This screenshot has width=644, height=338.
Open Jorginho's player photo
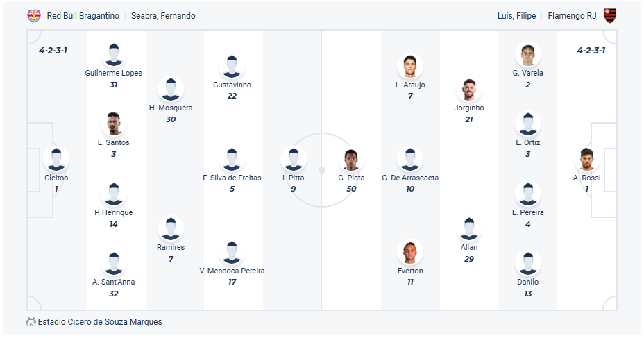click(x=469, y=90)
